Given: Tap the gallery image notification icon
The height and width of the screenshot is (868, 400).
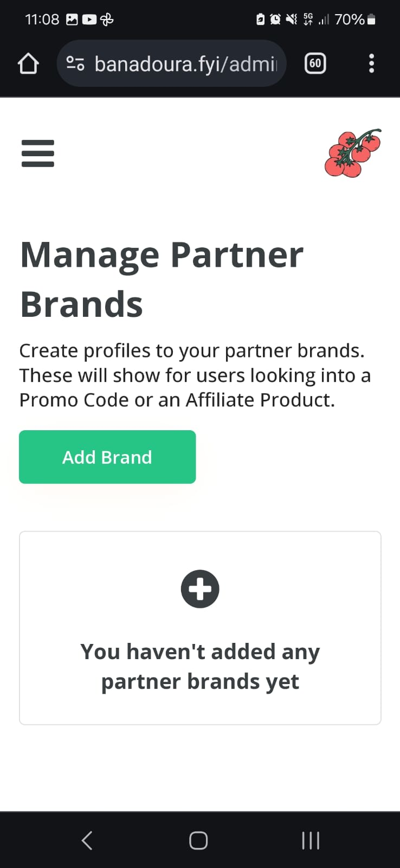Looking at the screenshot, I should 72,20.
